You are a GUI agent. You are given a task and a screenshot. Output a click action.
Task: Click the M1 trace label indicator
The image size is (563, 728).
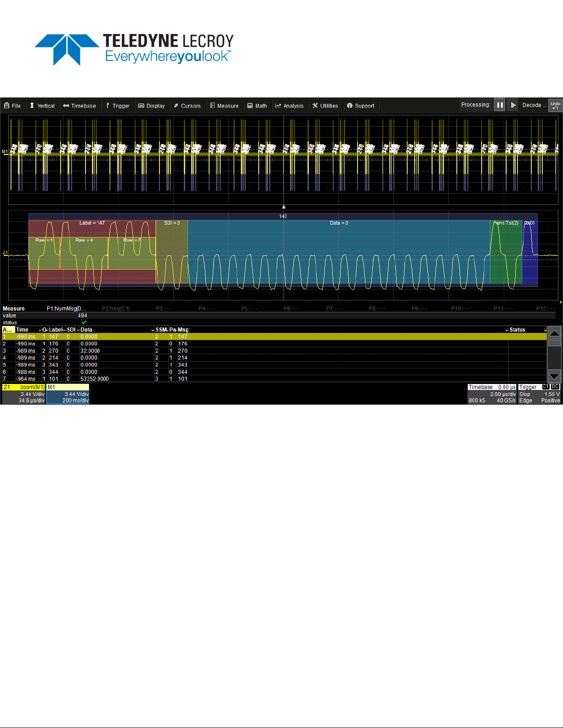pos(5,152)
